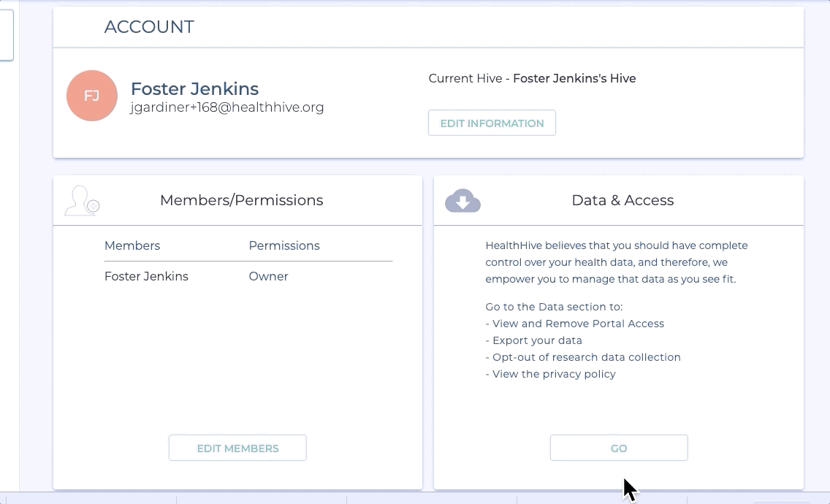Select the Foster Jenkins profile name
Viewport: 830px width, 504px height.
[194, 88]
